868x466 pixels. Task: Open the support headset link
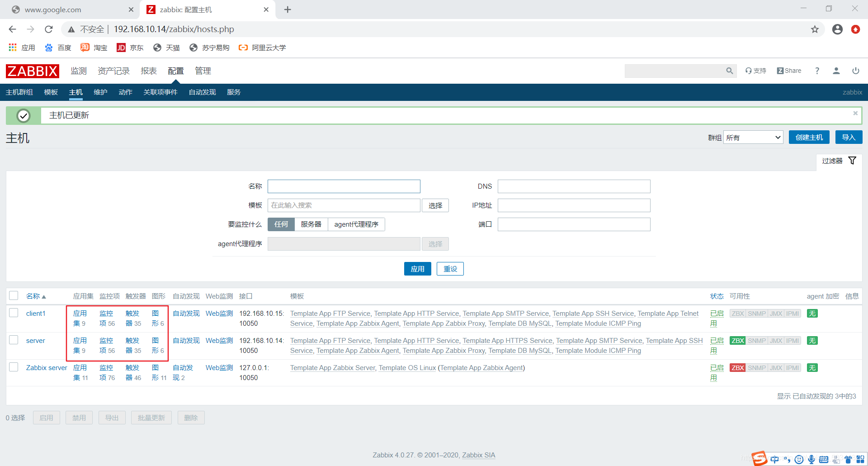756,71
